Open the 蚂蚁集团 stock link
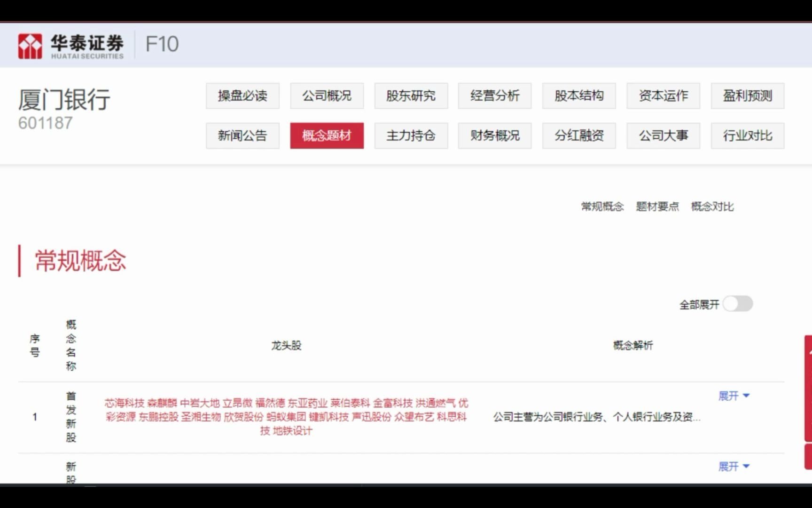 click(x=288, y=417)
